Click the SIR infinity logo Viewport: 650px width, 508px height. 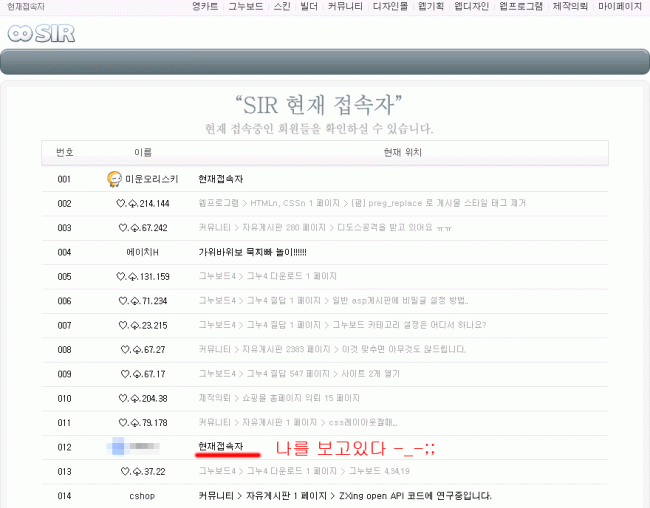(x=41, y=33)
